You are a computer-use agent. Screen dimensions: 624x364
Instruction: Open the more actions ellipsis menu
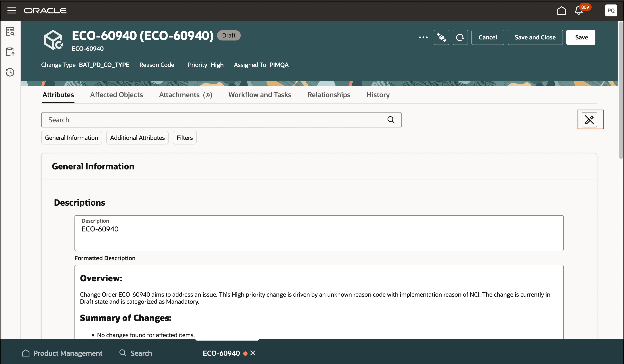click(423, 37)
